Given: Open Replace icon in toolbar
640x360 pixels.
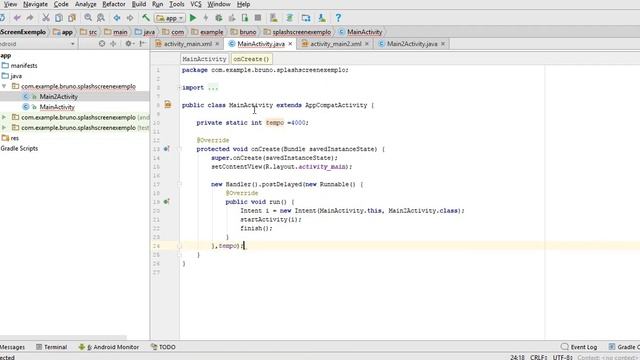Looking at the screenshot, I should (x=101, y=18).
